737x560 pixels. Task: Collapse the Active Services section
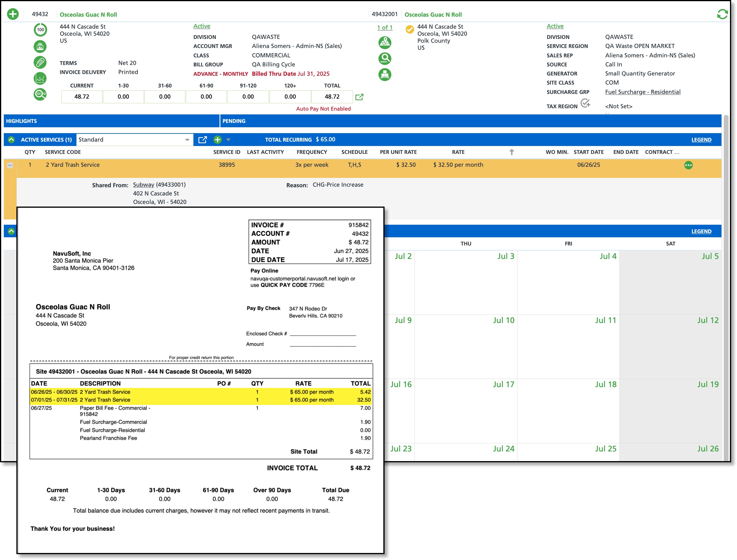pyautogui.click(x=11, y=140)
